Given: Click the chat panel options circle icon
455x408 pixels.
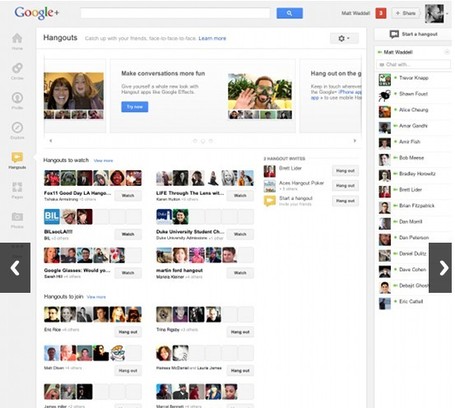Looking at the screenshot, I should (x=447, y=52).
